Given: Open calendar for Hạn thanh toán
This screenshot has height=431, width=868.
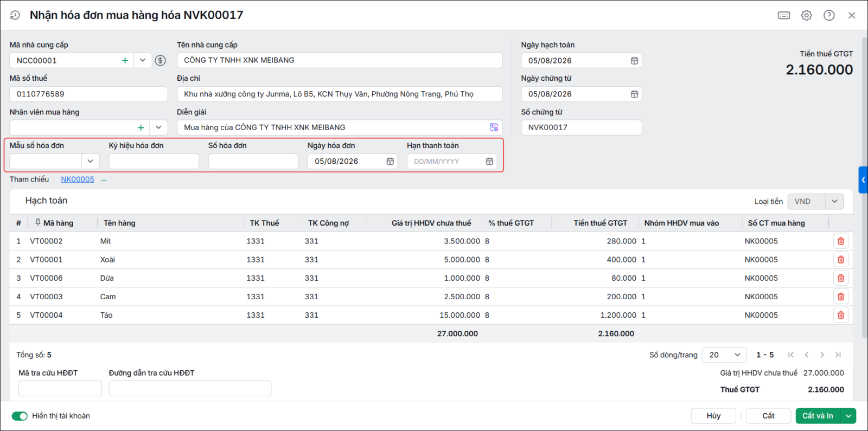Looking at the screenshot, I should point(489,162).
